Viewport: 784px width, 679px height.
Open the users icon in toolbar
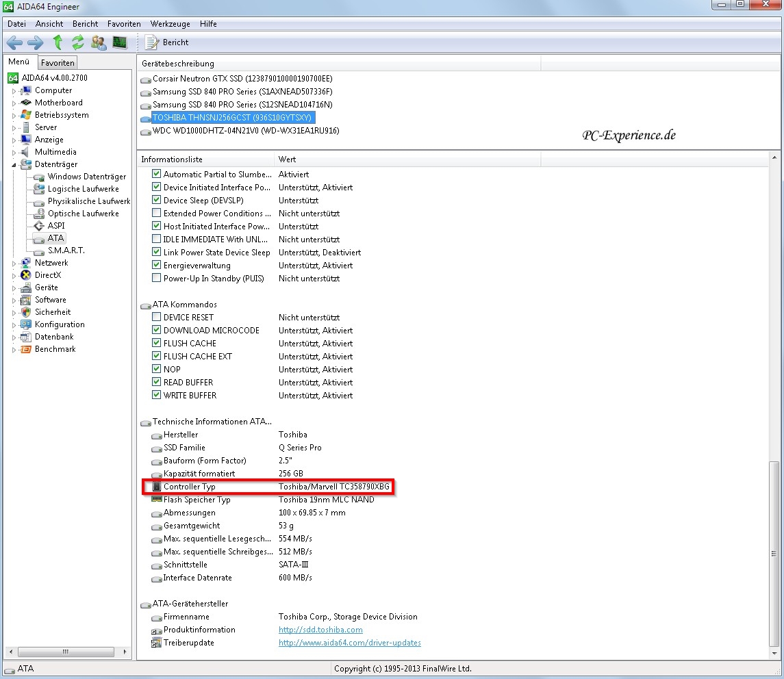tap(99, 42)
